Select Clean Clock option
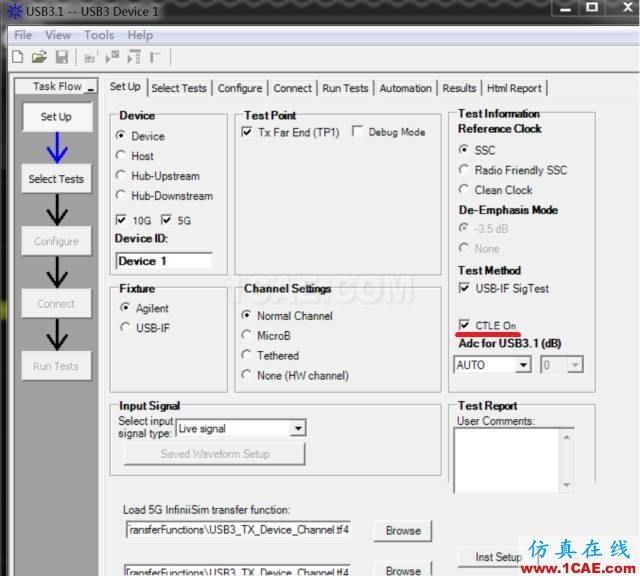This screenshot has height=576, width=640. 464,189
